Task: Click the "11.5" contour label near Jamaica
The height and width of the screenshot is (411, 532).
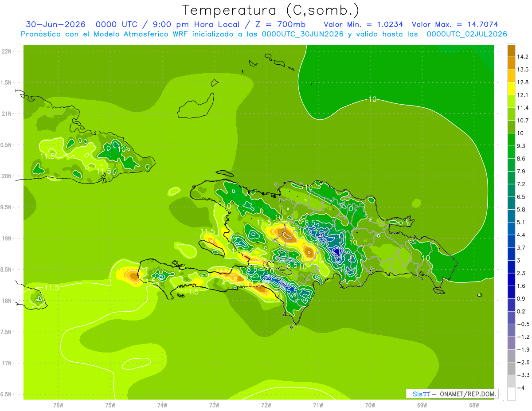Action: tap(52, 288)
